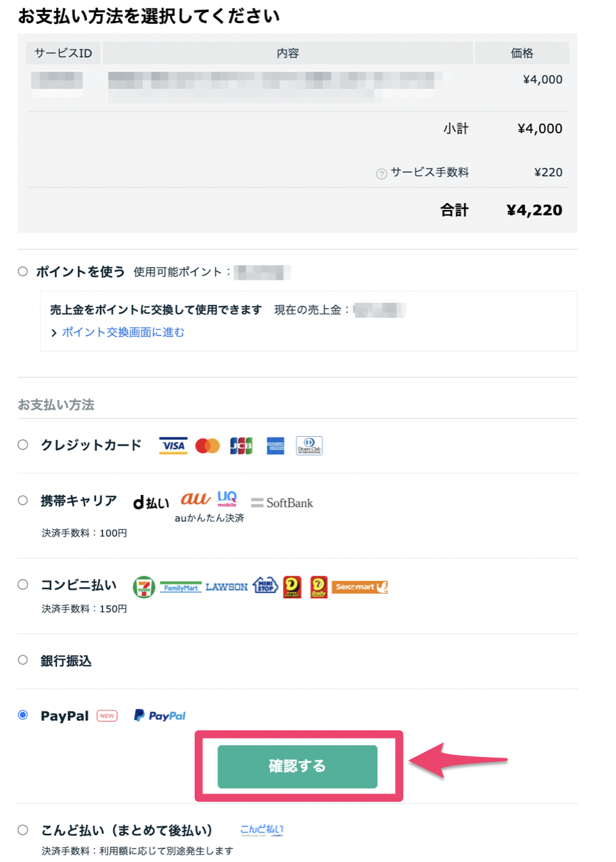Select the クレジットカード radio button
Screen dimensions: 616x862
[23, 444]
